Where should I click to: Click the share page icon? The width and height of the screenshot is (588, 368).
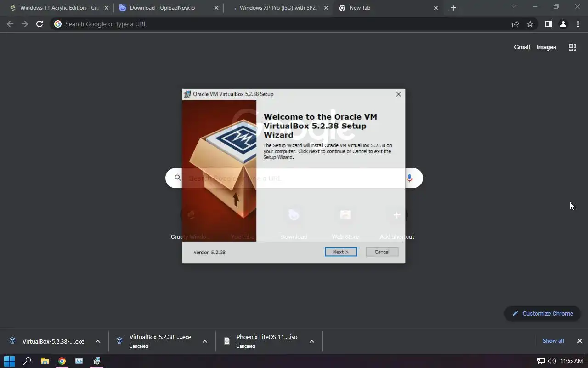[515, 24]
